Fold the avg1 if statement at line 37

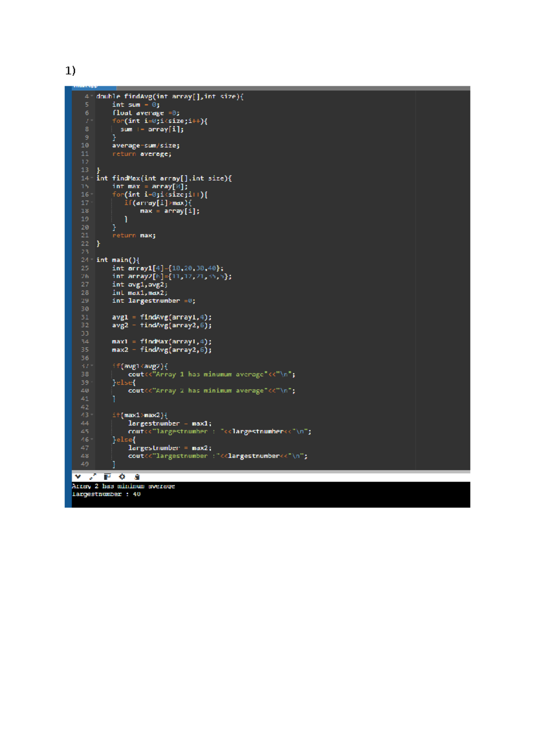[x=92, y=366]
